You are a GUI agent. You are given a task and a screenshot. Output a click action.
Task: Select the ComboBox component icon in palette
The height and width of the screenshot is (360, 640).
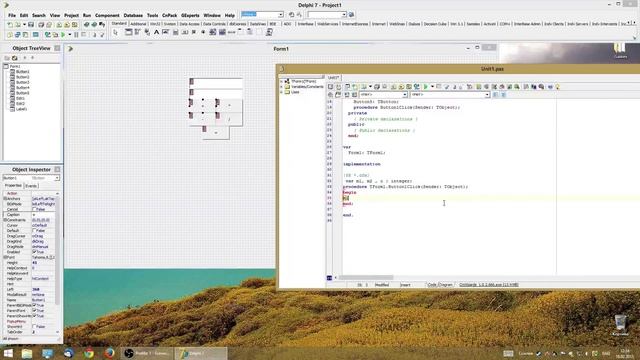click(222, 32)
